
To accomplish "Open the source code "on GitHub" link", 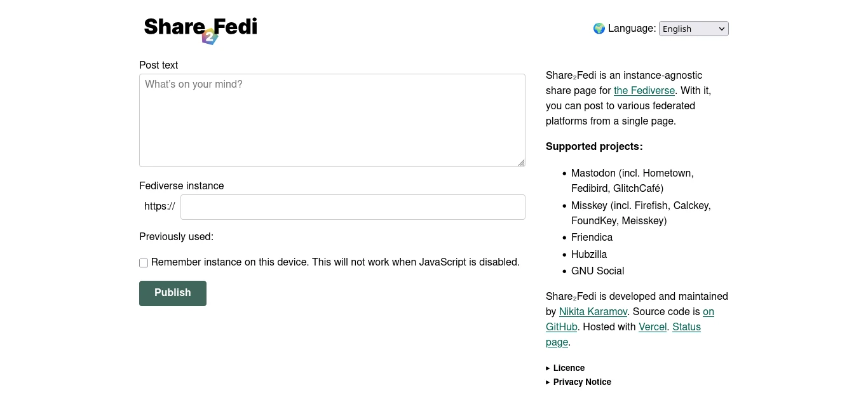I will click(708, 312).
